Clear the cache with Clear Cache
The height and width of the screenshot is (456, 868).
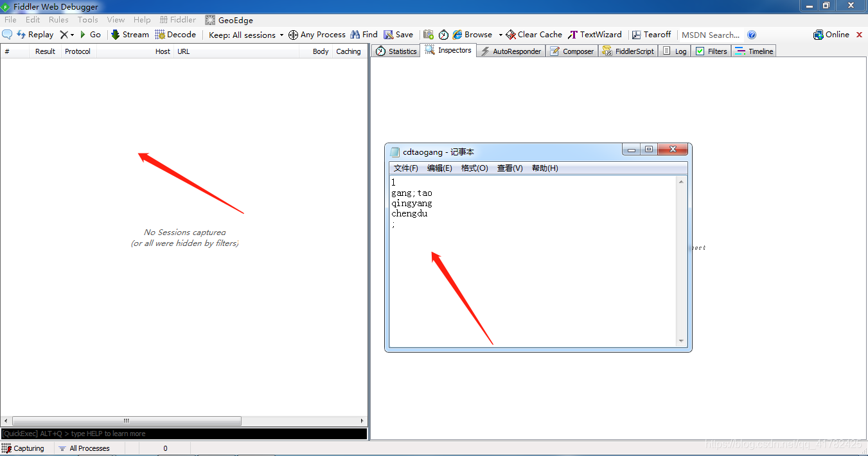click(x=534, y=35)
